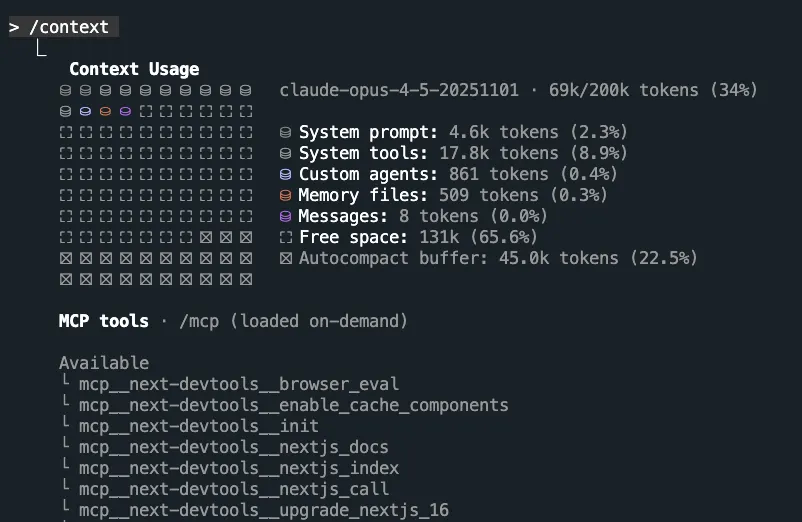Select the /context command prompt line

tap(64, 27)
